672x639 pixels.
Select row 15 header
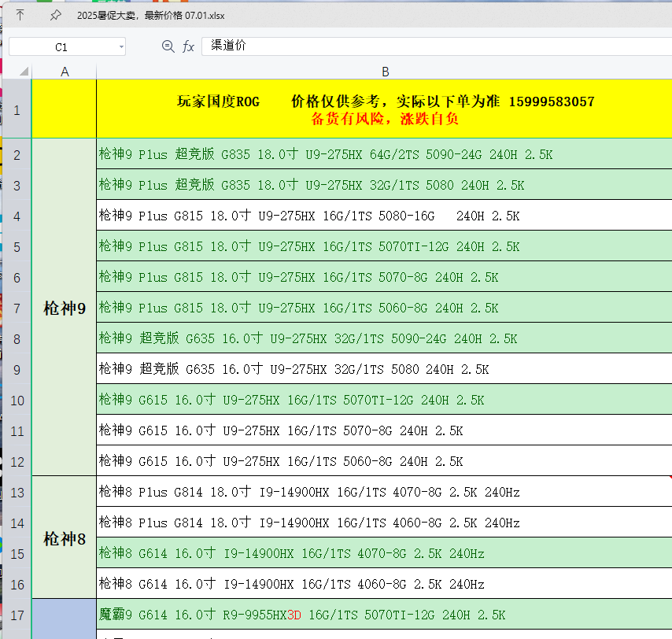[x=17, y=554]
